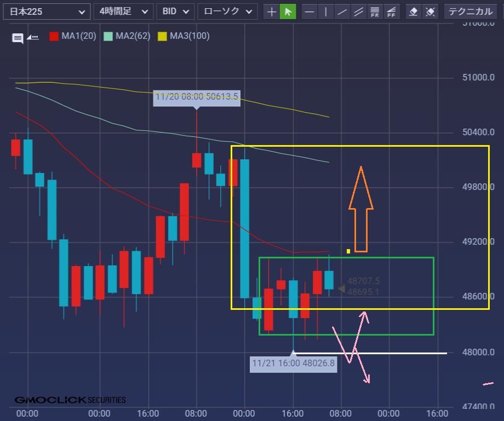Viewport: 504px width, 421px height.
Task: Collapse the indicator legend with arrow icon
Action: [33, 37]
